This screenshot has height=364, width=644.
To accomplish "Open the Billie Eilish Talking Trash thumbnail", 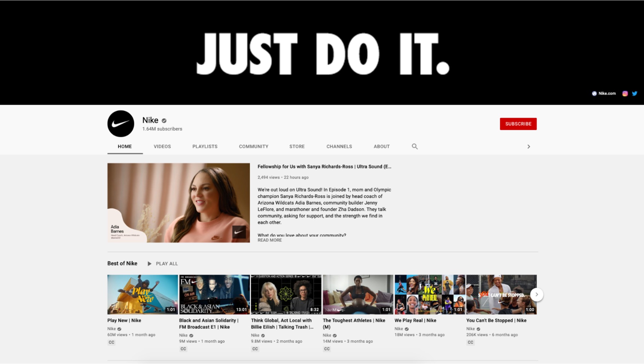I will 286,294.
